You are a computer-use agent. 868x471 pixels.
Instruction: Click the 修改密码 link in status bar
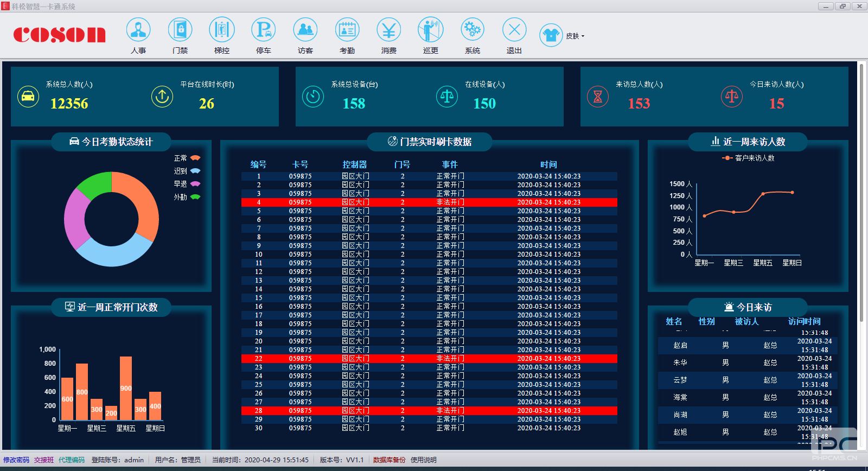[x=16, y=460]
